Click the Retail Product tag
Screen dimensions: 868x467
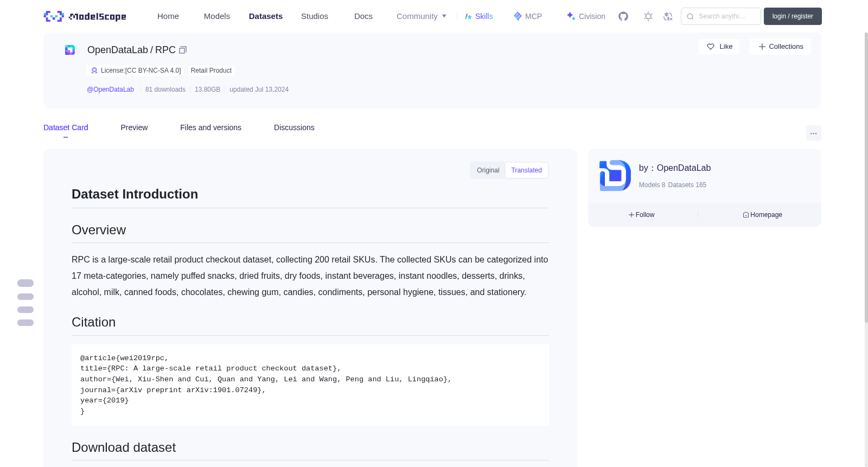point(211,71)
